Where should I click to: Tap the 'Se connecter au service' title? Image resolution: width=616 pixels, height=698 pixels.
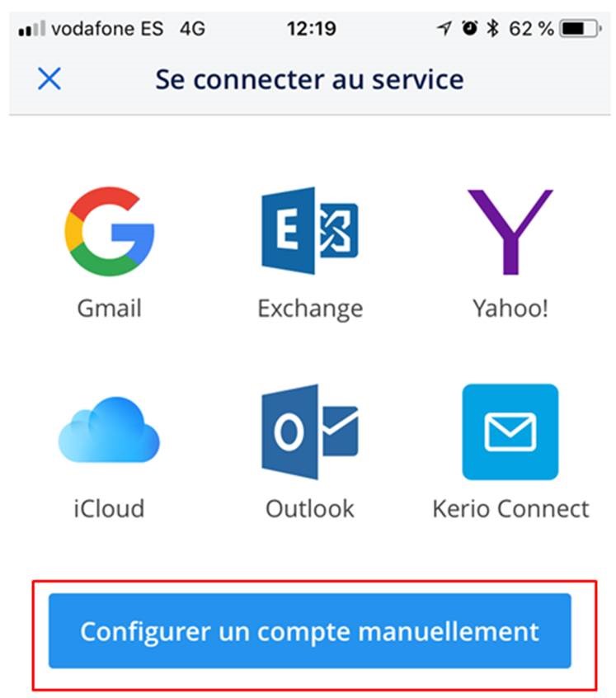click(x=309, y=79)
